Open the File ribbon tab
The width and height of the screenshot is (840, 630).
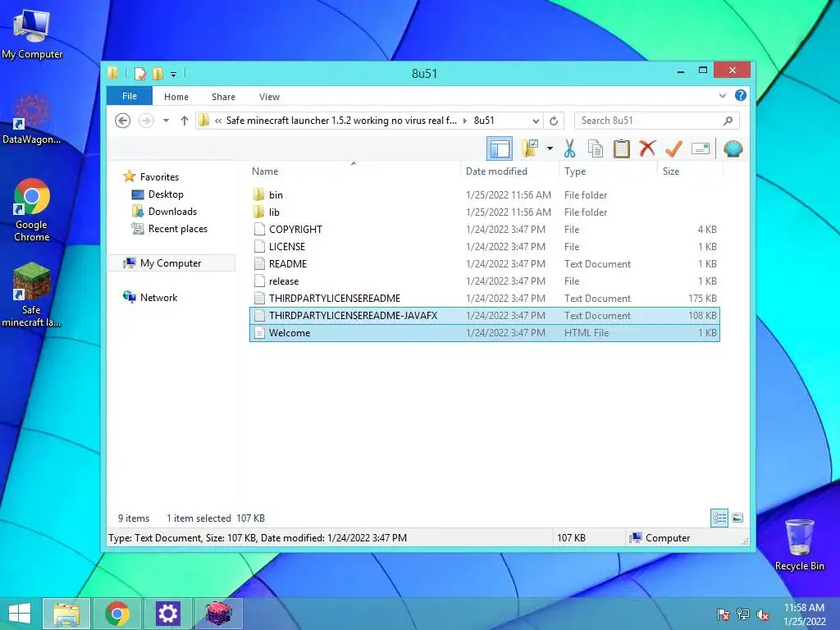tap(130, 97)
